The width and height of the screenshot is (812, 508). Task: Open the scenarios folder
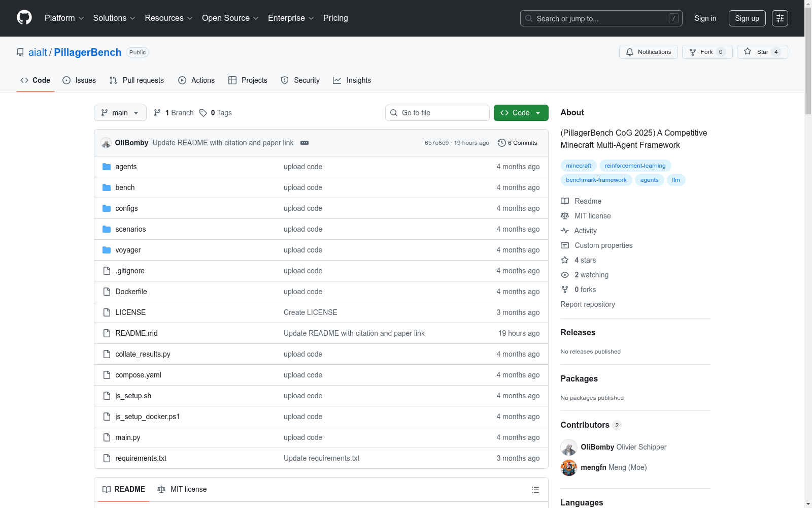click(x=130, y=229)
